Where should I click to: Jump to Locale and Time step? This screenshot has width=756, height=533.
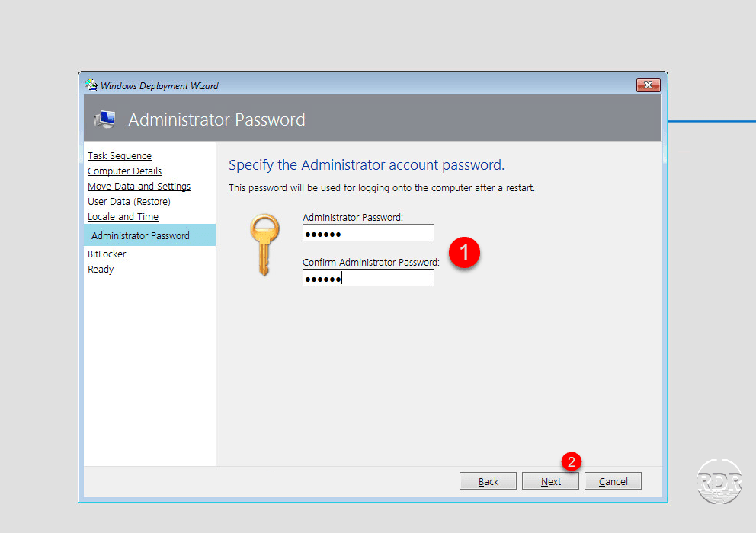click(123, 217)
